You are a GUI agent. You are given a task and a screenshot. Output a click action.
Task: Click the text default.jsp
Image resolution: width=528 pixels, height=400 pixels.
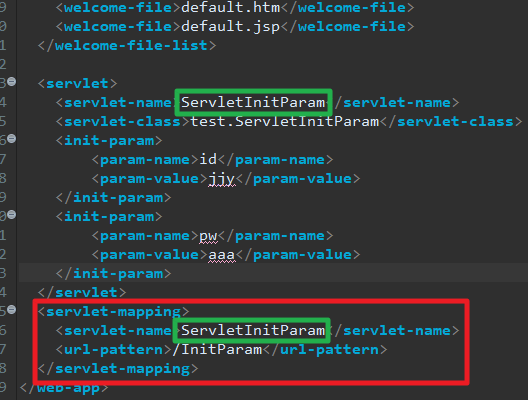pyautogui.click(x=231, y=27)
